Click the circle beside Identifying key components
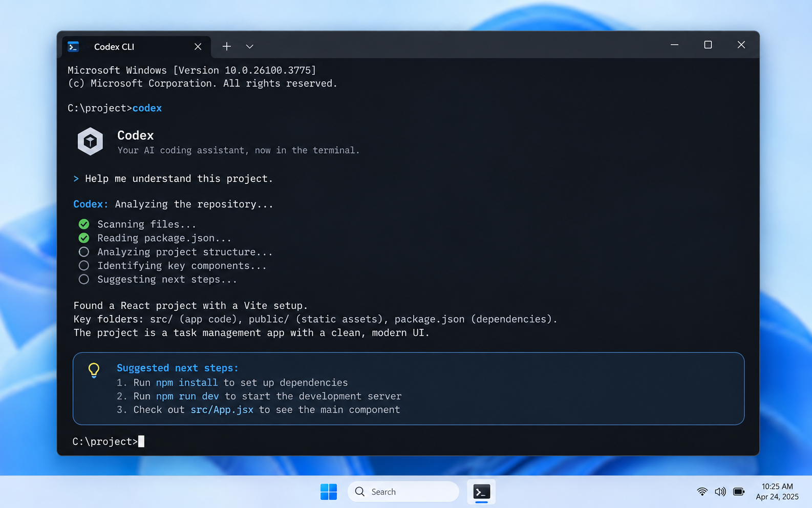 (84, 266)
